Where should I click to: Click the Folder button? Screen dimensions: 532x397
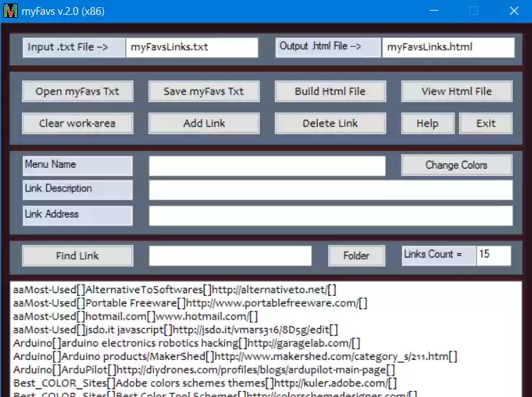pos(357,255)
